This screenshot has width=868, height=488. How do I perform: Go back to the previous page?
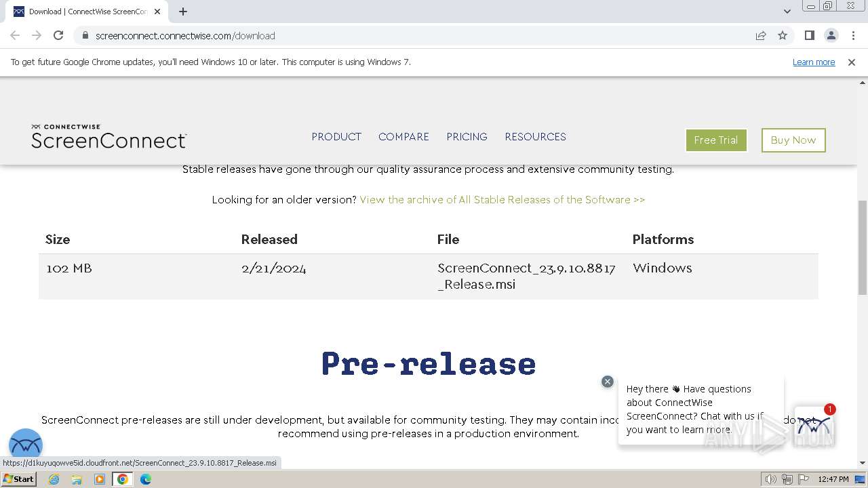[x=15, y=35]
